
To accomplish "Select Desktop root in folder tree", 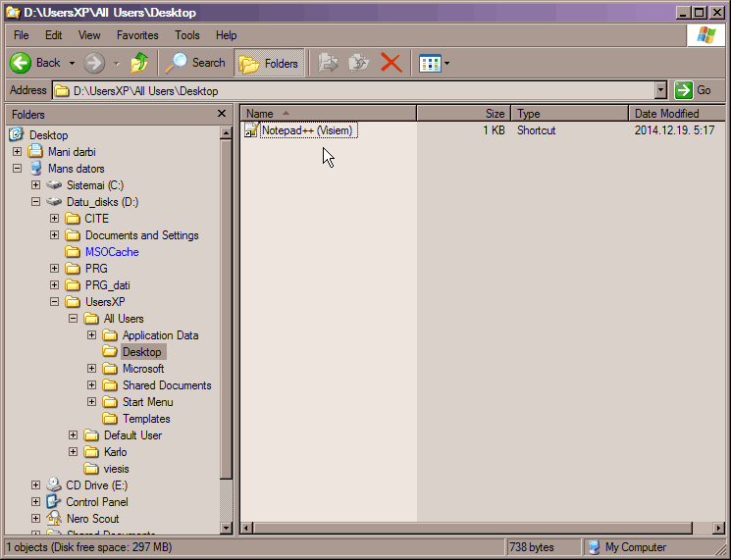I will 48,135.
